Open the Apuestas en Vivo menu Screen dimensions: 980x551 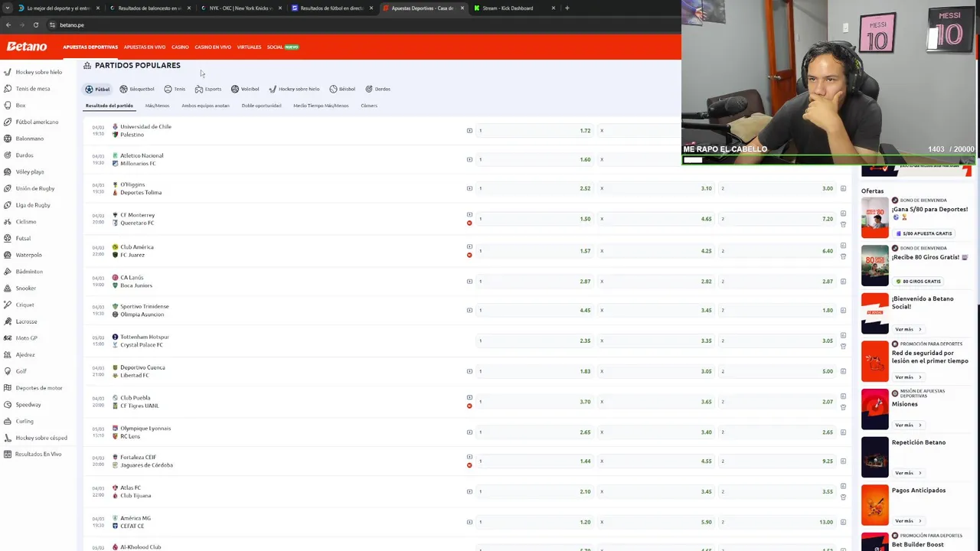point(144,47)
